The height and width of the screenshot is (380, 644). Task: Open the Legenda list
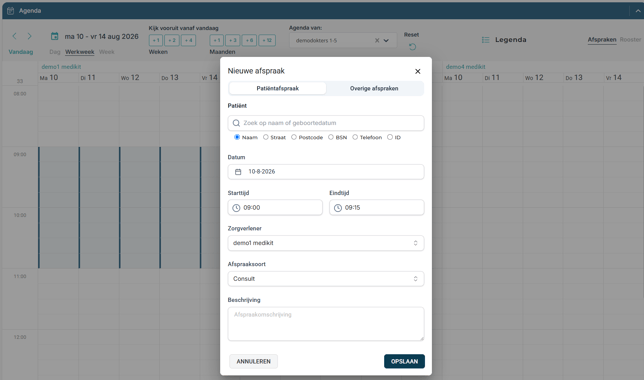point(504,40)
